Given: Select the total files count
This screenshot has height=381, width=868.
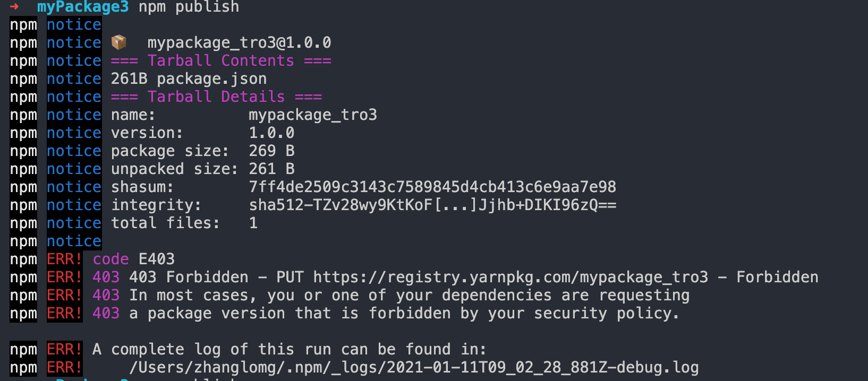Looking at the screenshot, I should [x=253, y=223].
